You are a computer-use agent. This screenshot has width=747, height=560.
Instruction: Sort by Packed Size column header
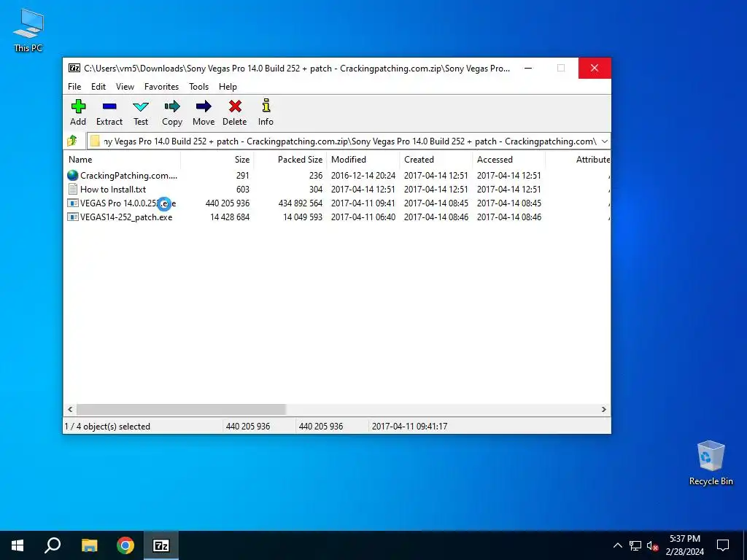(x=290, y=160)
